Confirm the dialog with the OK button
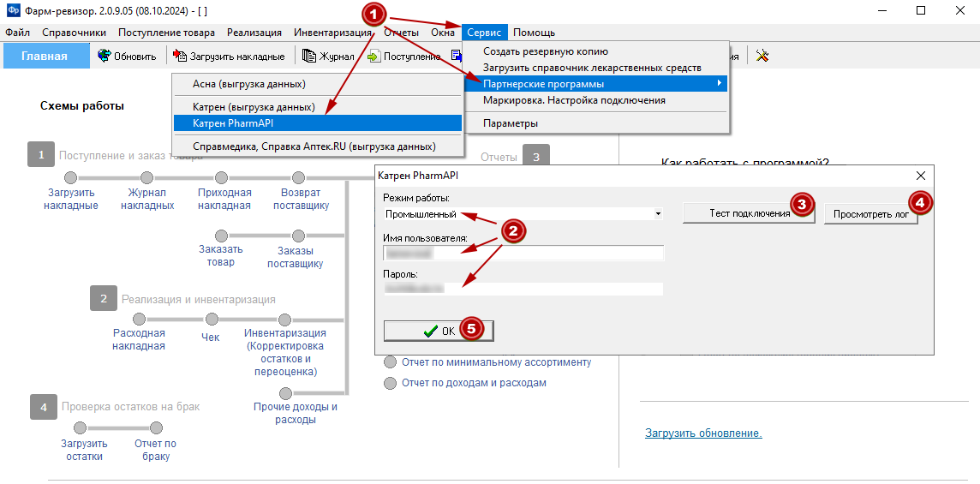Viewport: 980px width, 484px height. [x=438, y=332]
